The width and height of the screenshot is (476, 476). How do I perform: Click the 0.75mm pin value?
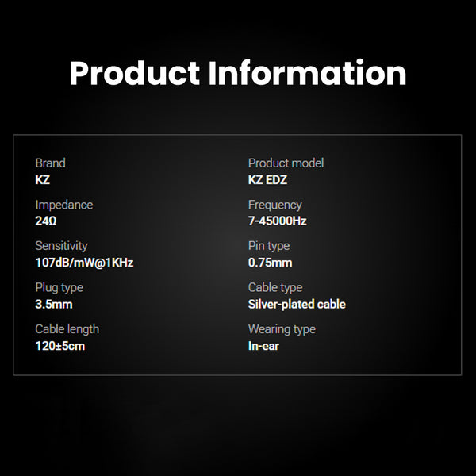tap(270, 263)
